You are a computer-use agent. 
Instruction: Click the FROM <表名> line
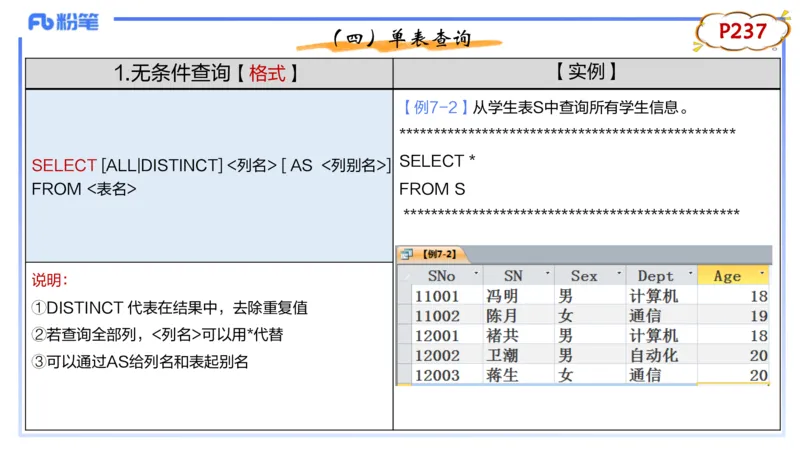tap(84, 189)
